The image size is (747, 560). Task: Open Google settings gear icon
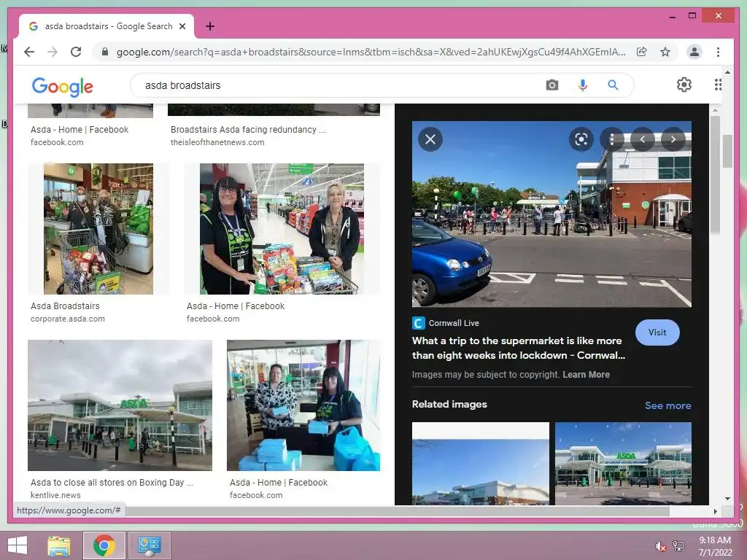684,85
